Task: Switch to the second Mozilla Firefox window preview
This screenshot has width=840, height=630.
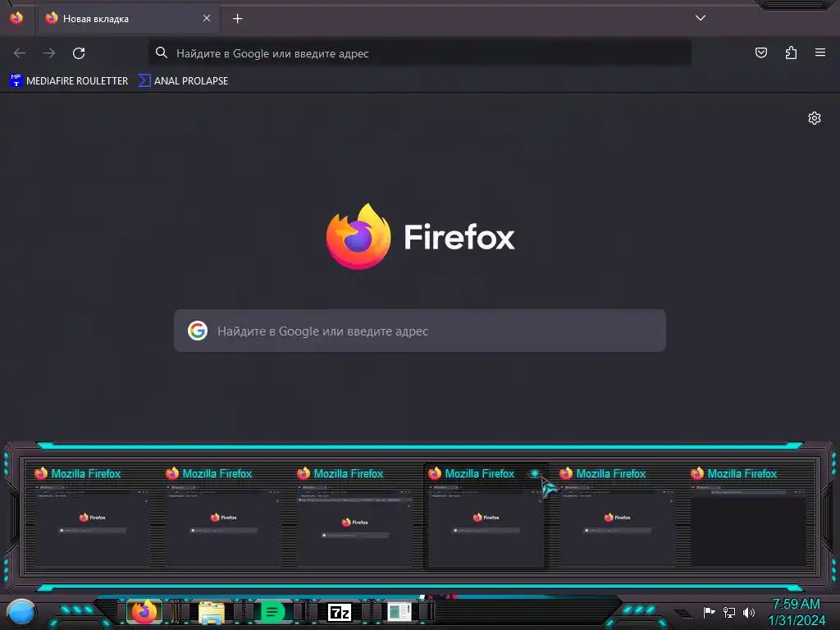Action: coord(223,517)
